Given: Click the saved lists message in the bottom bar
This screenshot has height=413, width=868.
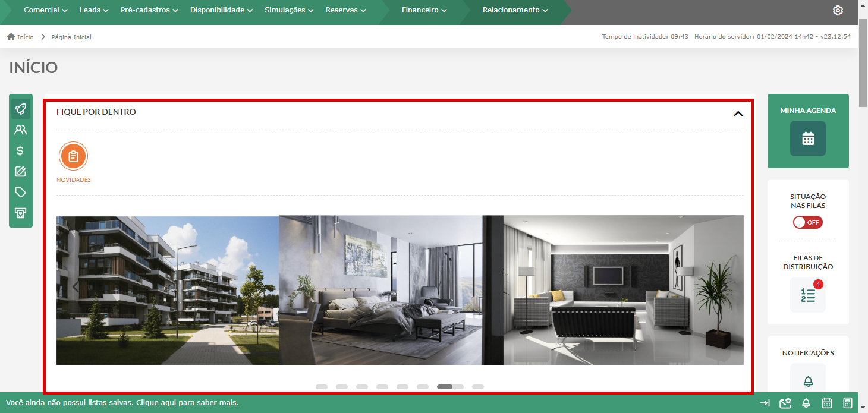Looking at the screenshot, I should (x=122, y=403).
